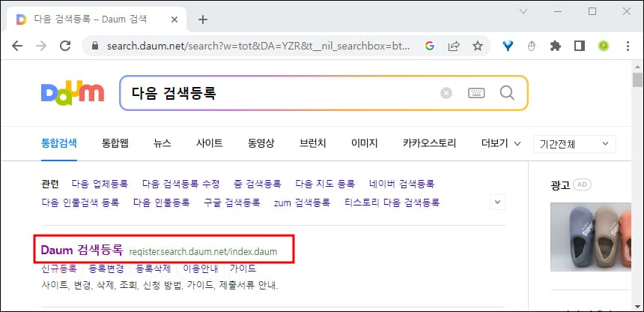This screenshot has height=312, width=644.
Task: Open the 기간전체 period dropdown
Action: 574,144
